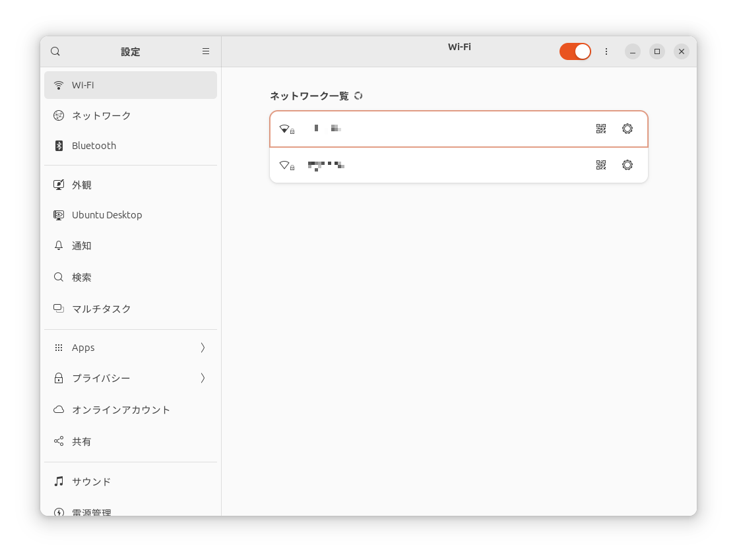The image size is (737, 560).
Task: Show QR code for second network
Action: point(601,165)
